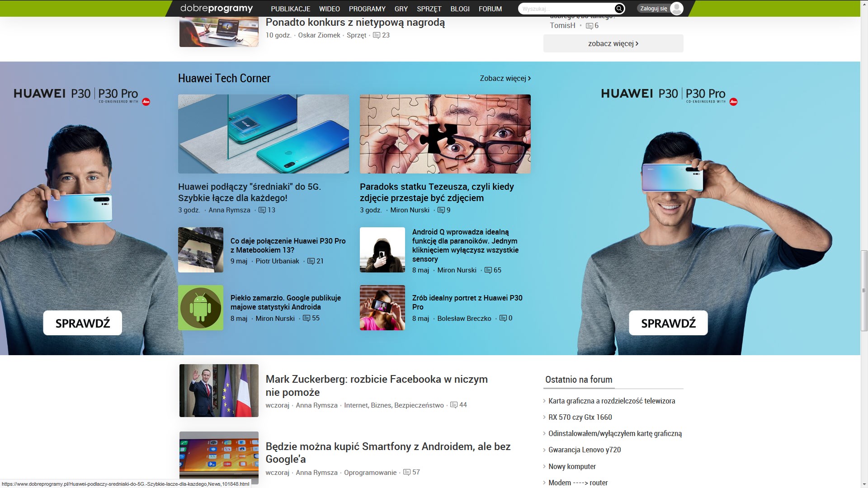Viewport: 868px width, 488px height.
Task: Open Piekło zamarzło Google article
Action: tap(286, 302)
